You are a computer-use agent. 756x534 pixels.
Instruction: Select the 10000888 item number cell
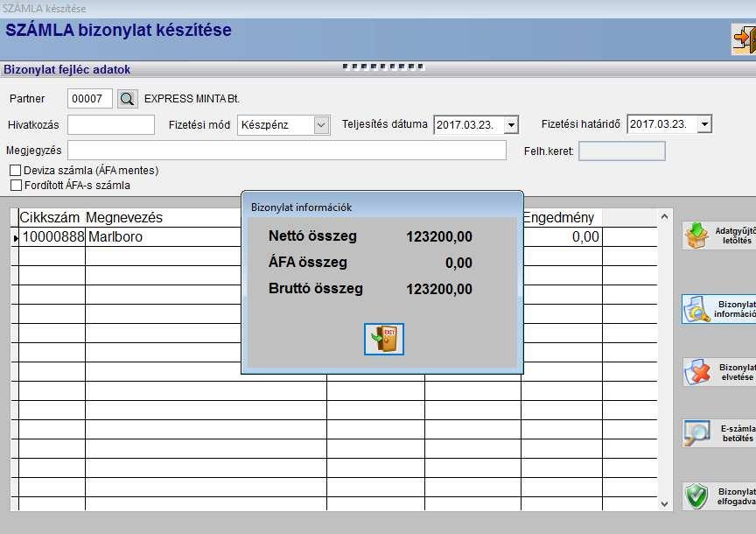52,237
